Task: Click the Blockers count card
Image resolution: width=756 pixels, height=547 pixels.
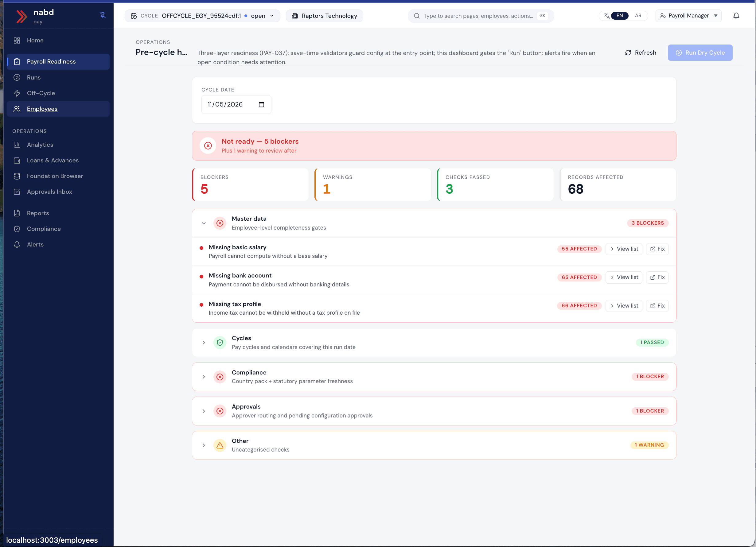Action: click(x=250, y=184)
